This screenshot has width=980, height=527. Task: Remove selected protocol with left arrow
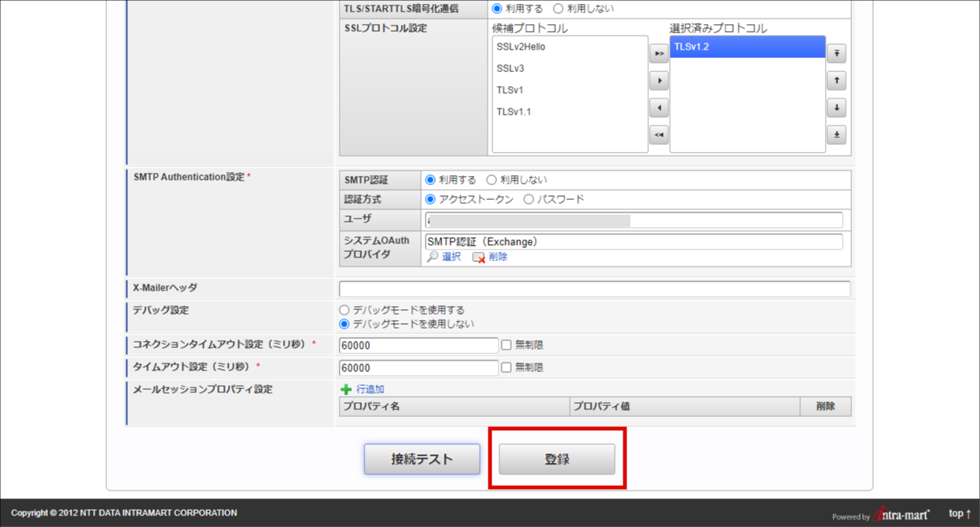[x=658, y=108]
